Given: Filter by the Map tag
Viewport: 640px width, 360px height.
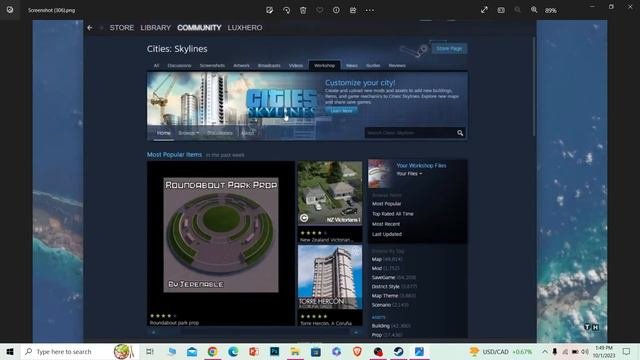Looking at the screenshot, I should coord(376,259).
